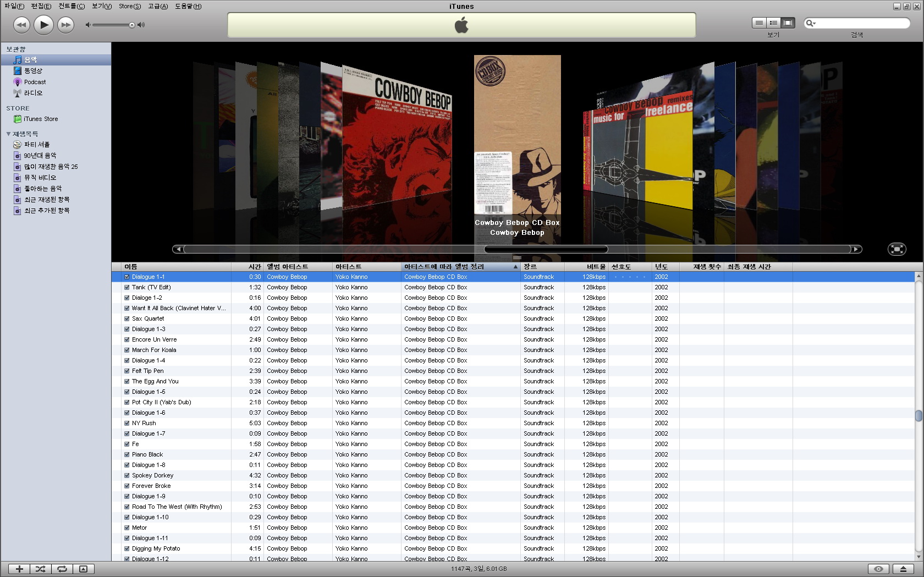The height and width of the screenshot is (577, 924).
Task: Click the volume slider knob
Action: click(x=132, y=25)
